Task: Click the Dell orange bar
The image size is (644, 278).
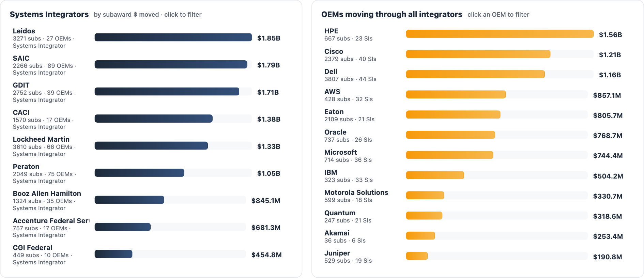Action: 475,74
